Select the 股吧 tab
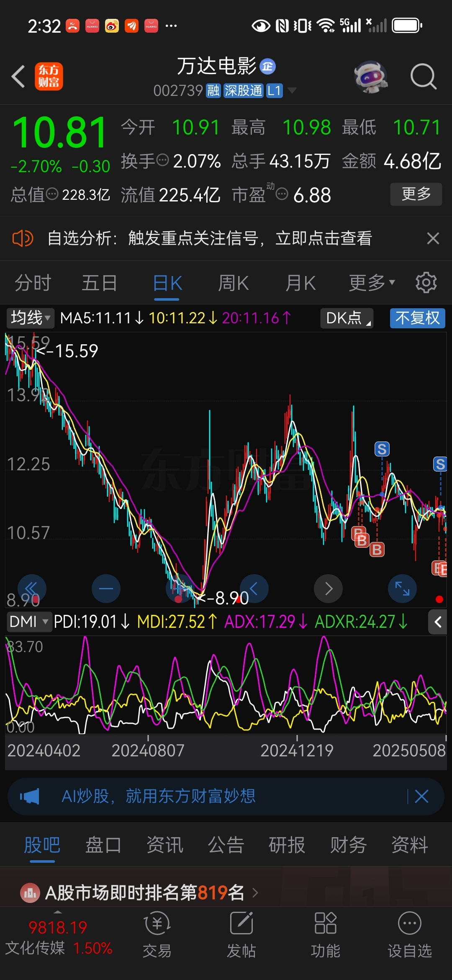This screenshot has width=452, height=980. pyautogui.click(x=42, y=845)
